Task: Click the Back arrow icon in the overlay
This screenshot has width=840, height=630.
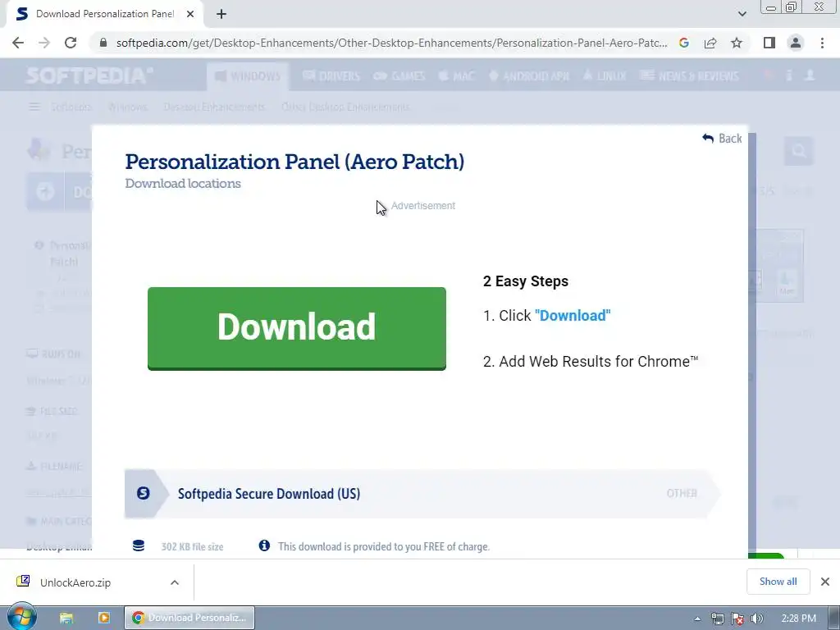Action: [x=708, y=138]
